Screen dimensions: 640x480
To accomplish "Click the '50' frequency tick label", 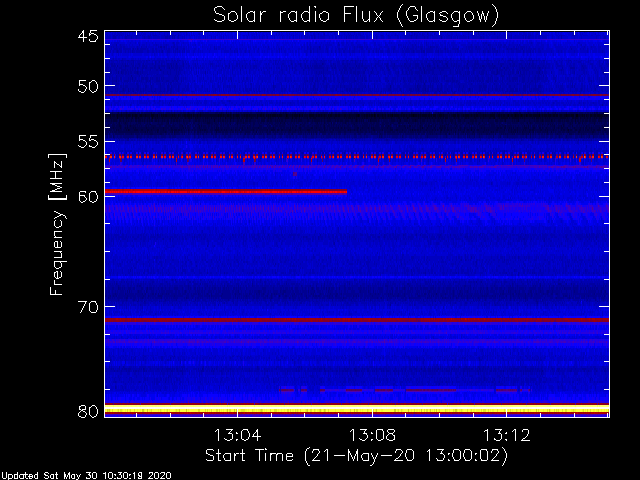I will pyautogui.click(x=88, y=87).
